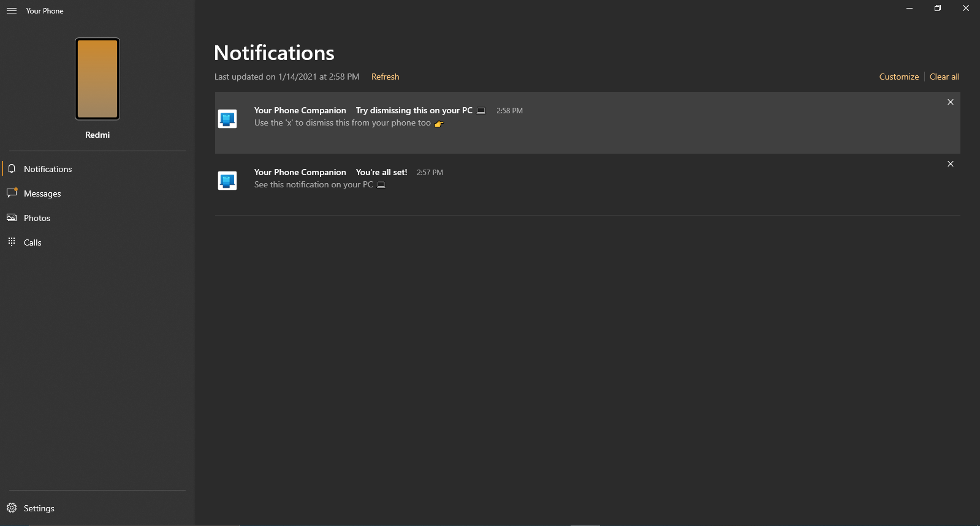
Task: Click the Calls dial pad icon
Action: (x=12, y=242)
